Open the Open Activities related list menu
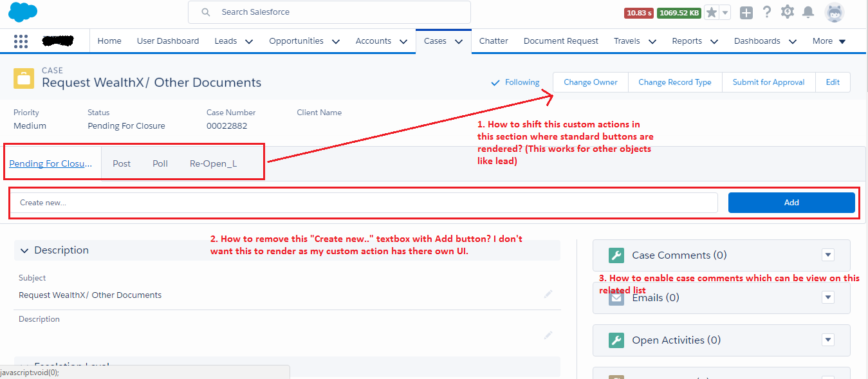The height and width of the screenshot is (379, 868). (x=828, y=340)
